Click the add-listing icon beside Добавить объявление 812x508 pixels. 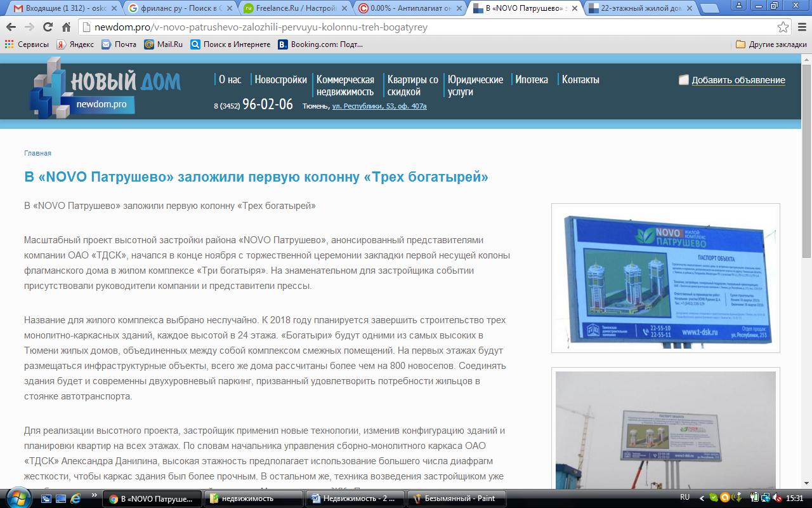(683, 80)
